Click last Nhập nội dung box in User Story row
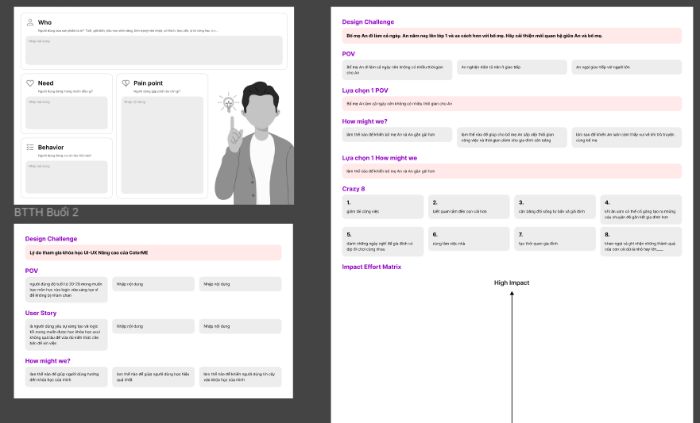The width and height of the screenshot is (700, 423). 240,326
